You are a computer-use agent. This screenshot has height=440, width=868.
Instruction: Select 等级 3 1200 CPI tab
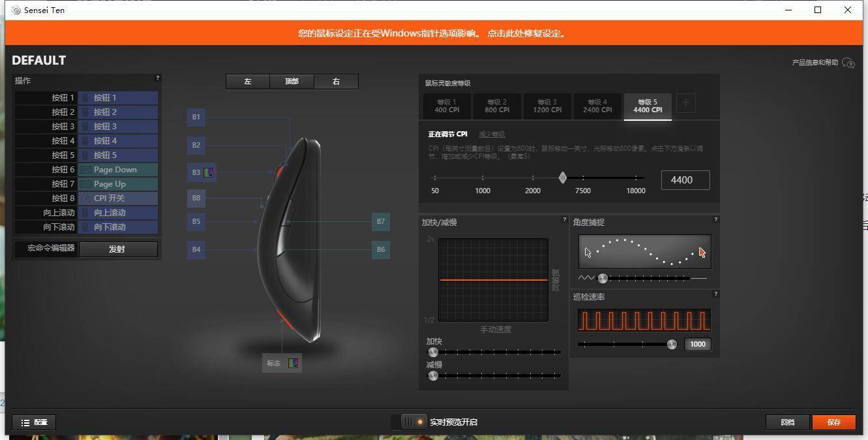547,106
